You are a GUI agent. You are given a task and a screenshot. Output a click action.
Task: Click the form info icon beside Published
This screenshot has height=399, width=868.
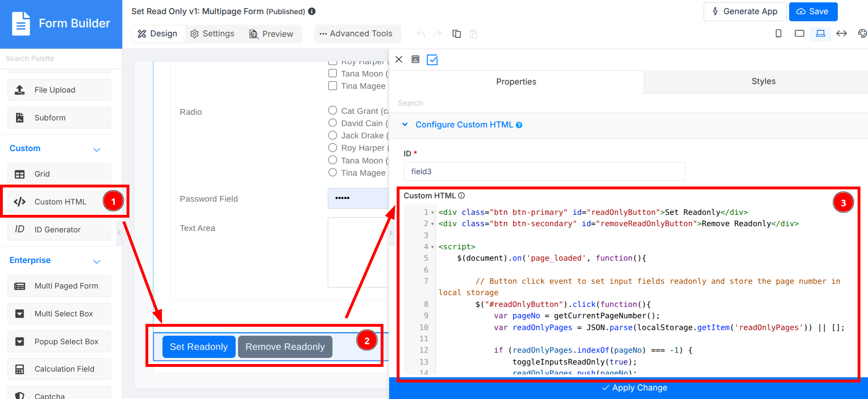312,11
